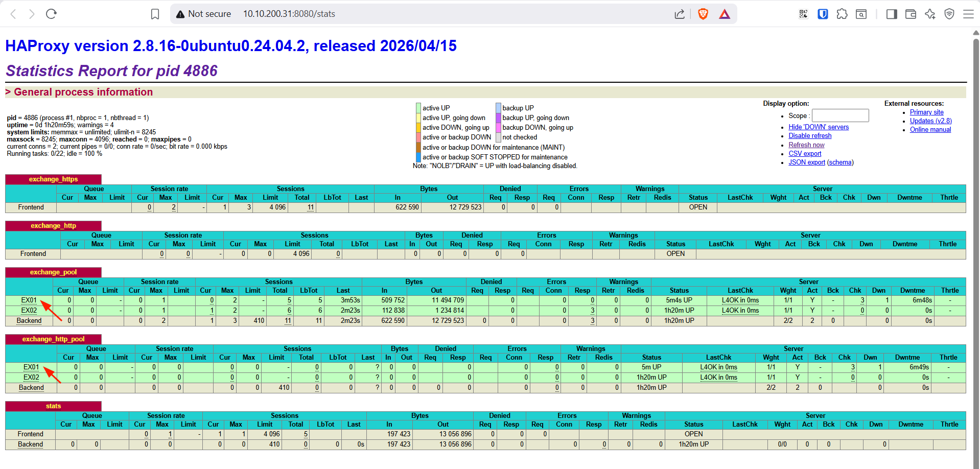Screen dimensions: 980x469
Task: Click the '5m UP' status cell
Action: pos(651,367)
